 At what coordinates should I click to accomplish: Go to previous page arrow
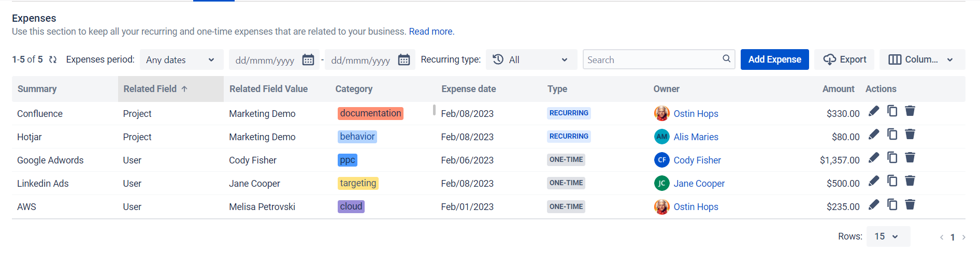pos(942,237)
